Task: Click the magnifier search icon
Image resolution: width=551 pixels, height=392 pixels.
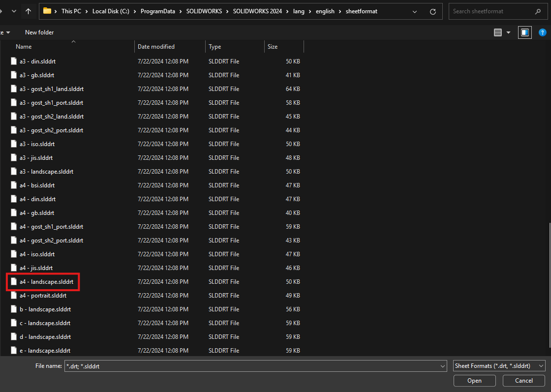Action: pyautogui.click(x=538, y=11)
